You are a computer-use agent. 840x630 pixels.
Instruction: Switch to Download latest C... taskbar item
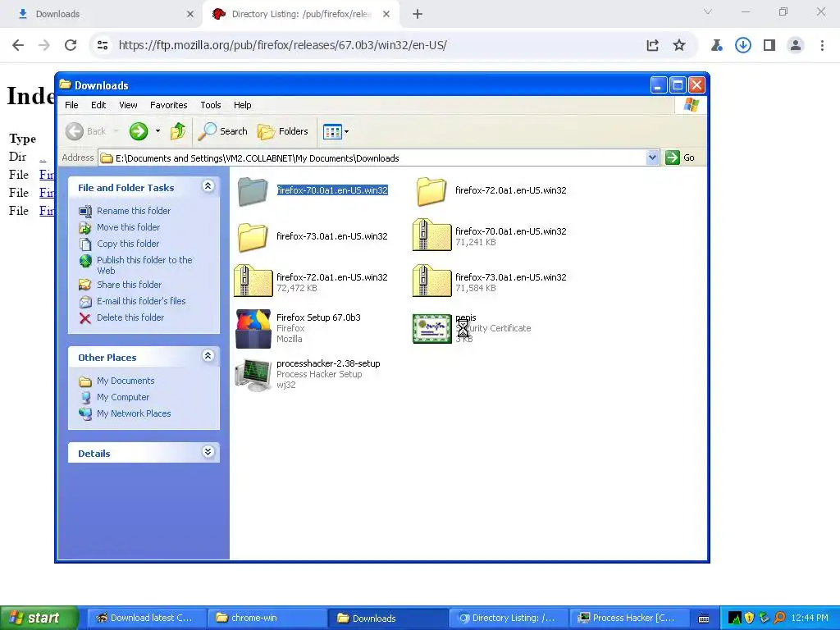click(x=146, y=618)
